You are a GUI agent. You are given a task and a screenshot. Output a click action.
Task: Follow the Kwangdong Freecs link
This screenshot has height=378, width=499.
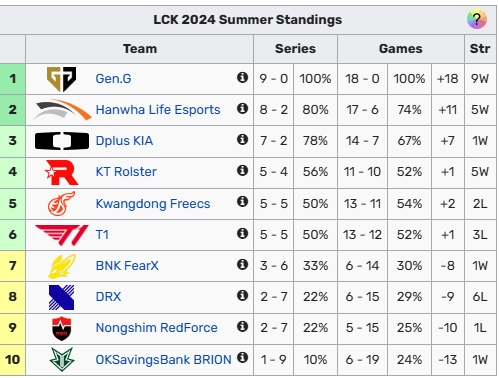[153, 204]
